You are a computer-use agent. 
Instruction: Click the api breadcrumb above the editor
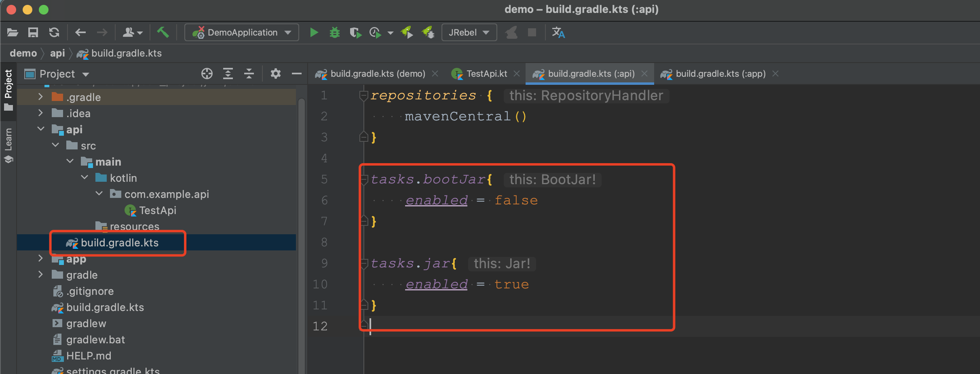[57, 53]
